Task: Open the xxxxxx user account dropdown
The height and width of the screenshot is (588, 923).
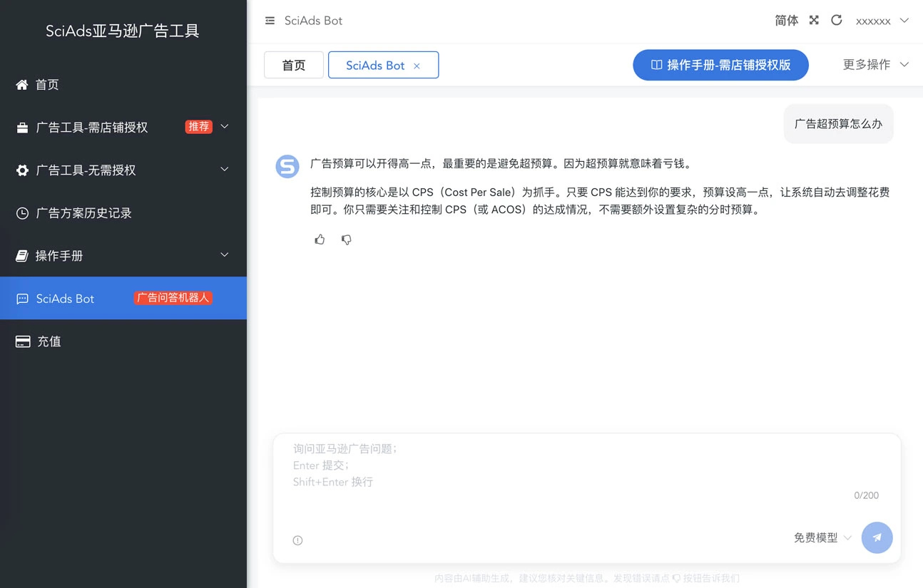Action: tap(882, 21)
